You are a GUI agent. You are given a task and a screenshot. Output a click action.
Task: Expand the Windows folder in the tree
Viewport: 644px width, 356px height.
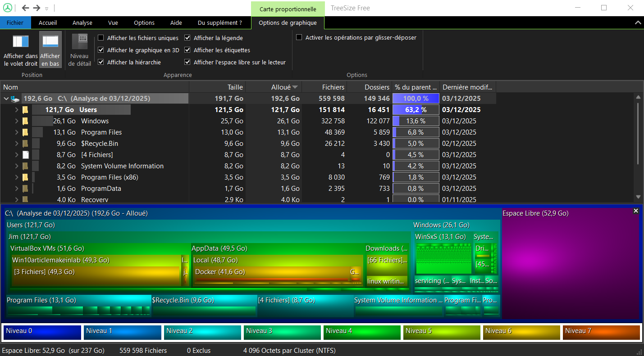17,121
